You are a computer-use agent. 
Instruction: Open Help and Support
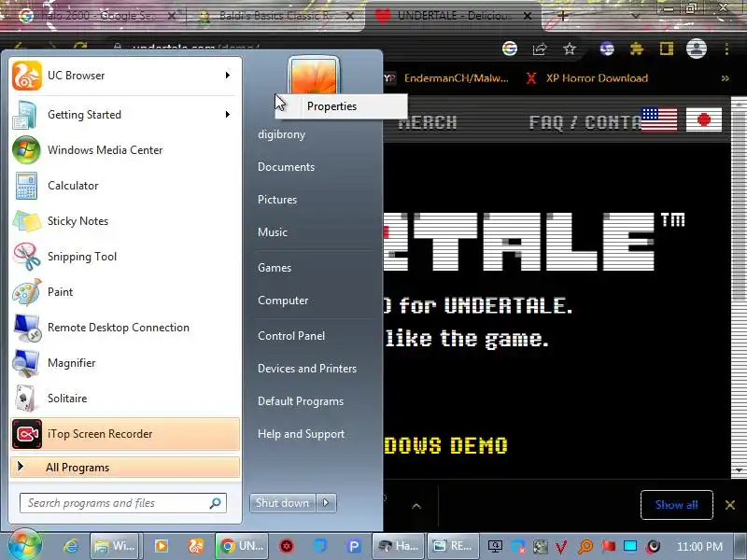301,434
